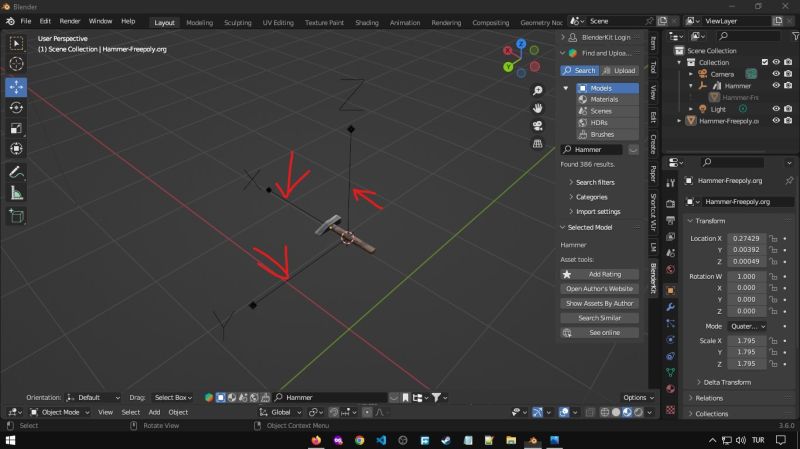This screenshot has width=800, height=449.
Task: Hide the Camera in viewport (eye icon)
Action: 776,74
